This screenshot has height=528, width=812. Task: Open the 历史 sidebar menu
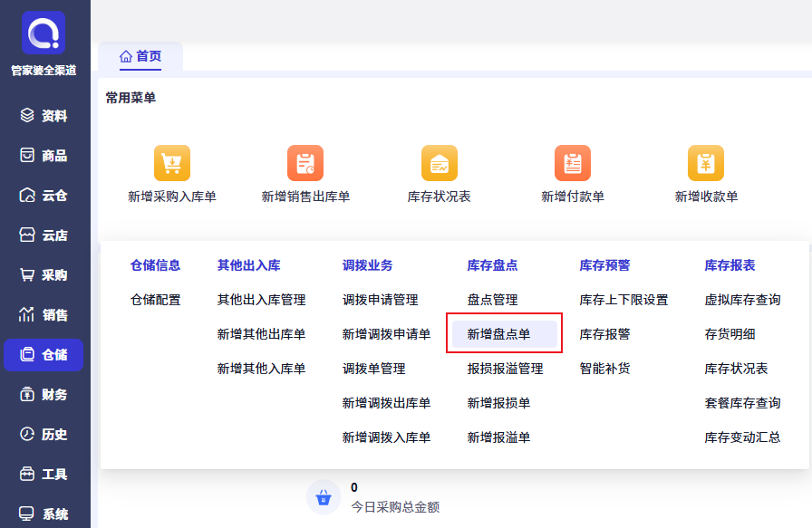[x=43, y=435]
